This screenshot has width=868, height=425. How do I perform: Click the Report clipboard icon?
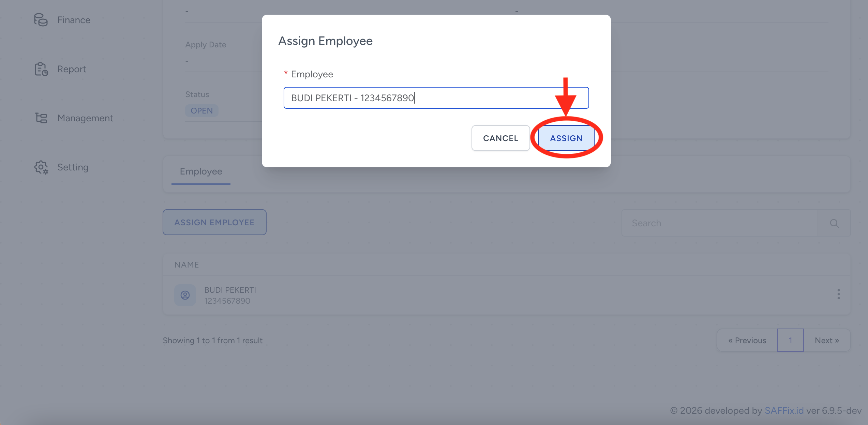point(41,69)
